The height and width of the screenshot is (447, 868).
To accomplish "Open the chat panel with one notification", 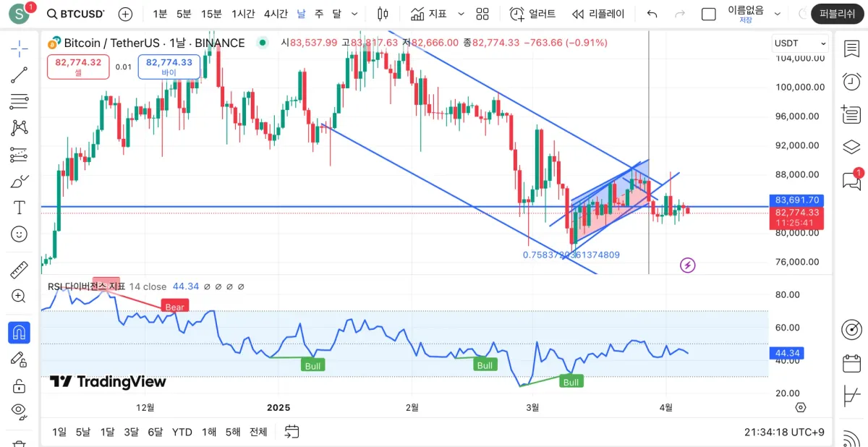I will pyautogui.click(x=851, y=179).
